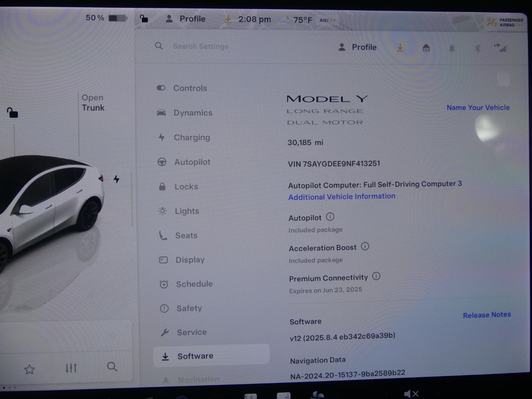Viewport: 532px width, 399px height.
Task: Click the Autopilot info circle icon
Action: coord(330,217)
